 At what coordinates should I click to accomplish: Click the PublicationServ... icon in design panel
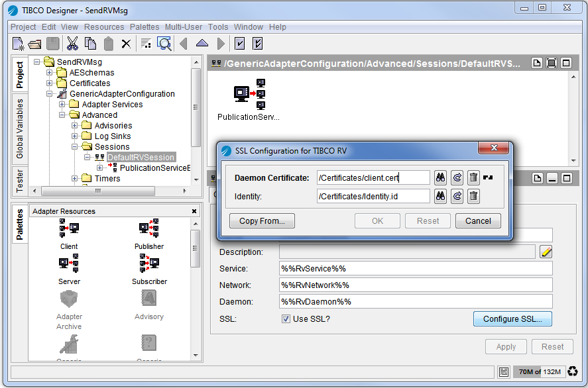click(249, 99)
